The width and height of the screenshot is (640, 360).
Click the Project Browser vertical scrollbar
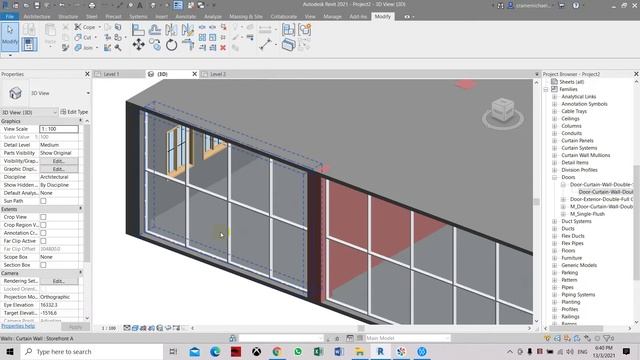[x=636, y=222]
